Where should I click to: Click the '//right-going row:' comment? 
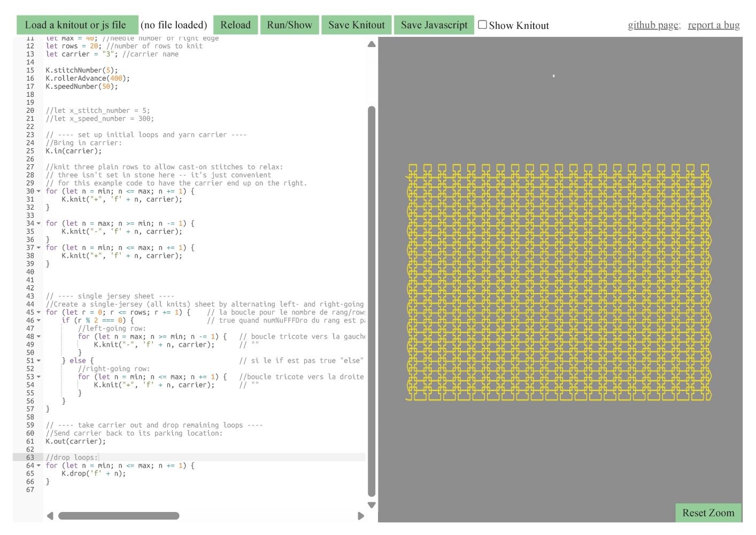click(x=114, y=369)
